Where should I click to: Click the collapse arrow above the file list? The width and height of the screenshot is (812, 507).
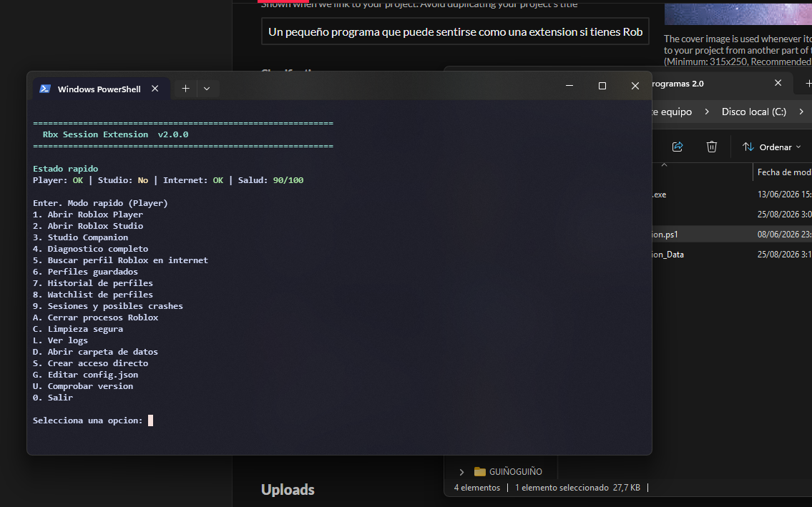(665, 165)
